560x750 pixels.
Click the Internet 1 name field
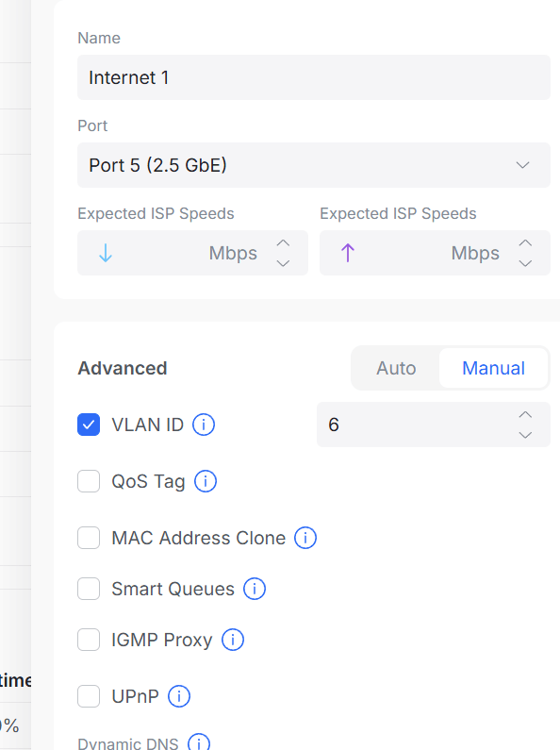(314, 77)
